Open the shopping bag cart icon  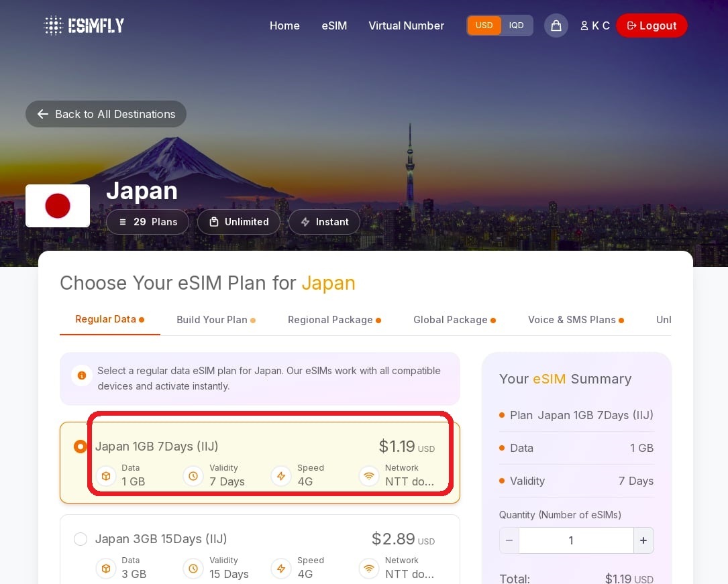(556, 25)
